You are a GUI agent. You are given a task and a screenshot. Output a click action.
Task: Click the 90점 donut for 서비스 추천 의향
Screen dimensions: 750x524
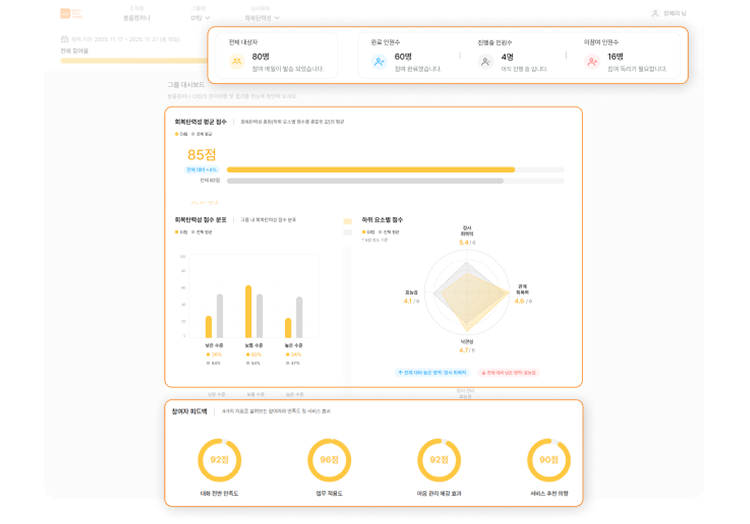(549, 460)
